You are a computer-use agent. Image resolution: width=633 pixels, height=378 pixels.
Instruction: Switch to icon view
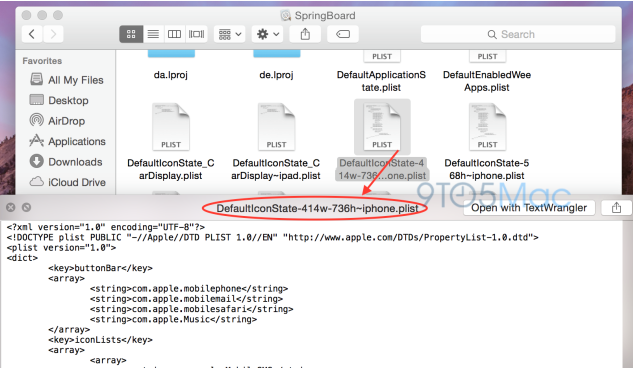pyautogui.click(x=131, y=34)
